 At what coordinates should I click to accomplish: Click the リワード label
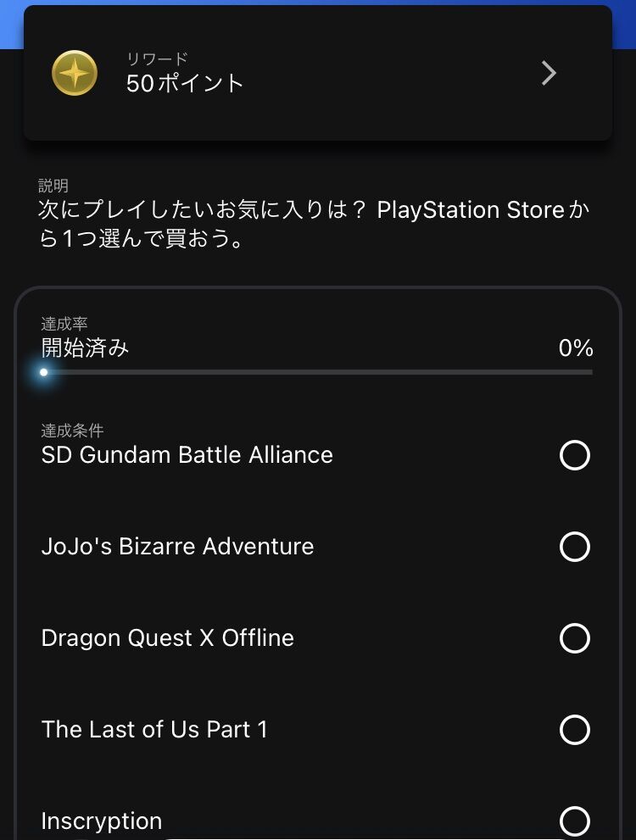point(157,58)
